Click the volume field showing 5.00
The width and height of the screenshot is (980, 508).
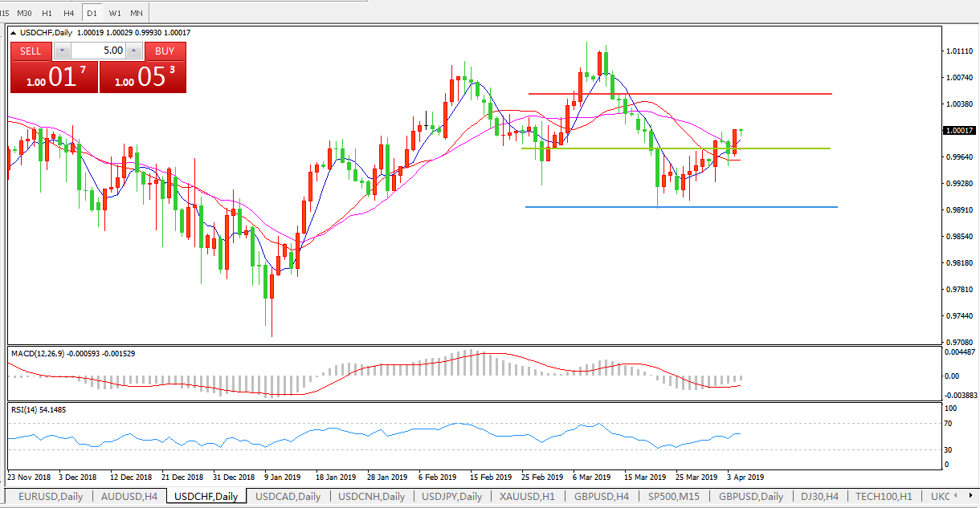(x=98, y=51)
